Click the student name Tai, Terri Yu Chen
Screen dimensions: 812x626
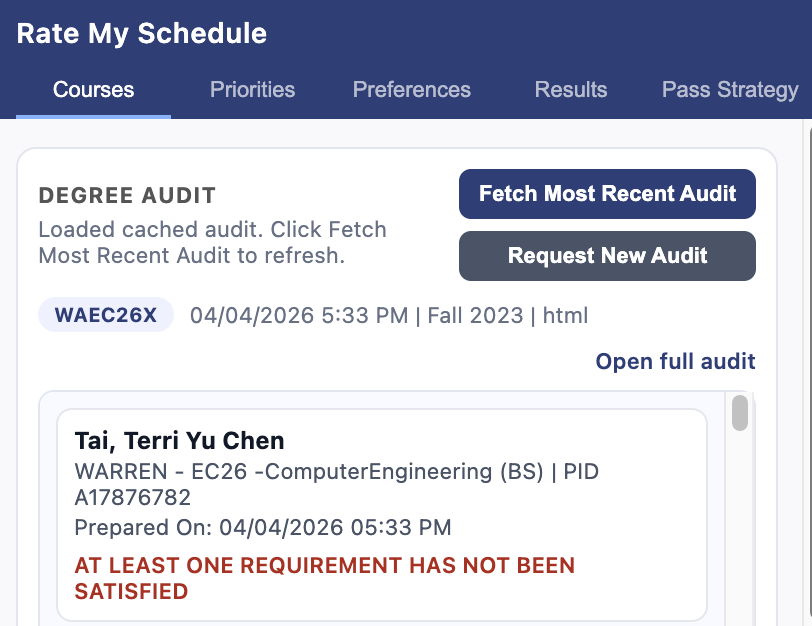(x=179, y=440)
